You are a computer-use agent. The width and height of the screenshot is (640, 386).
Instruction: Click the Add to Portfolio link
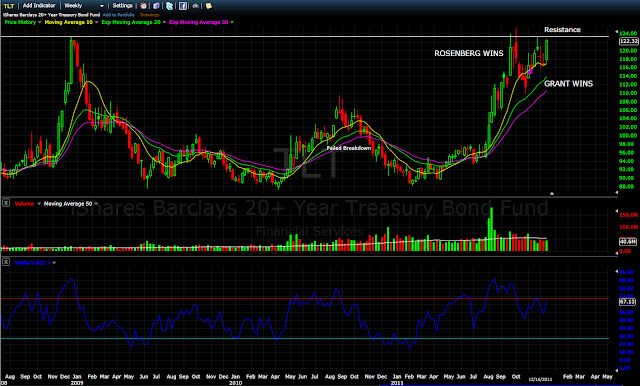118,15
